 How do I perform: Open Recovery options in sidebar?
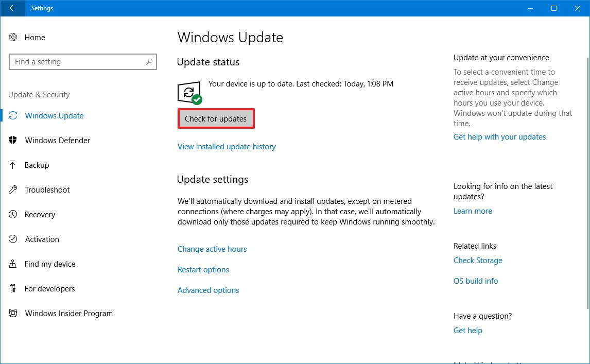tap(40, 215)
